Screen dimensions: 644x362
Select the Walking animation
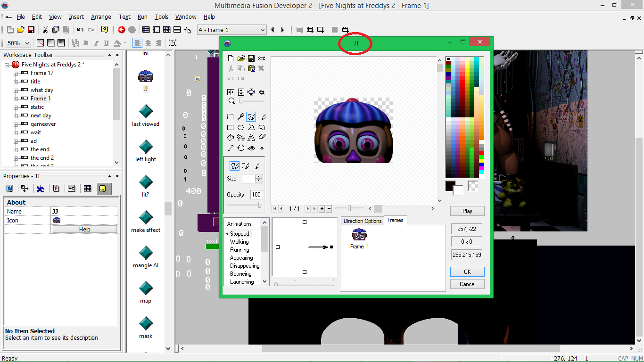tap(239, 242)
